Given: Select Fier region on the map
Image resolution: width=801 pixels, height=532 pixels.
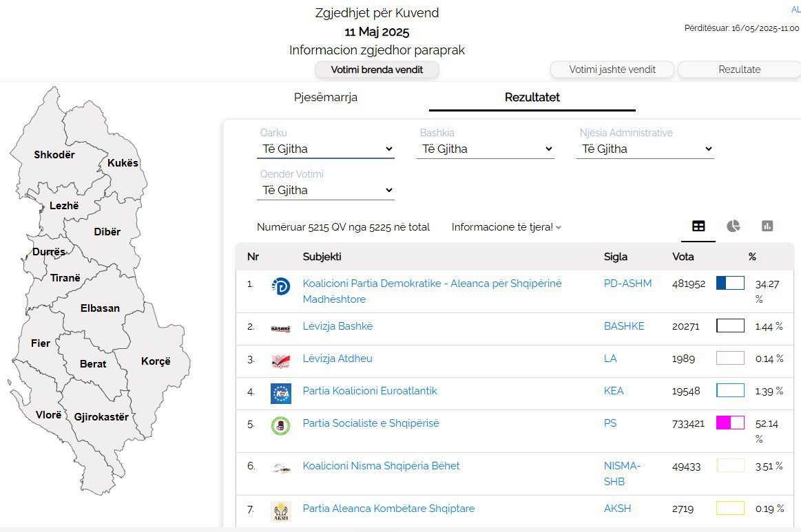Looking at the screenshot, I should [x=41, y=343].
